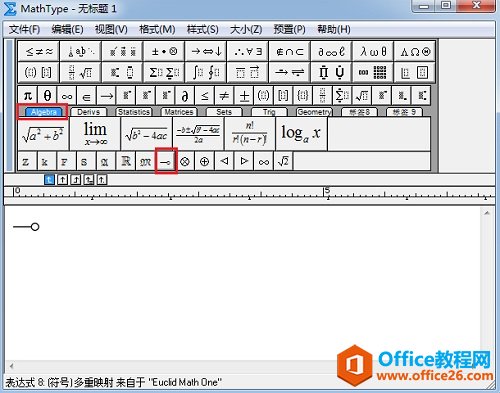Open the set theory symbols palette (∈∩⊂)
Screen dimensions: 500x393
[290, 51]
